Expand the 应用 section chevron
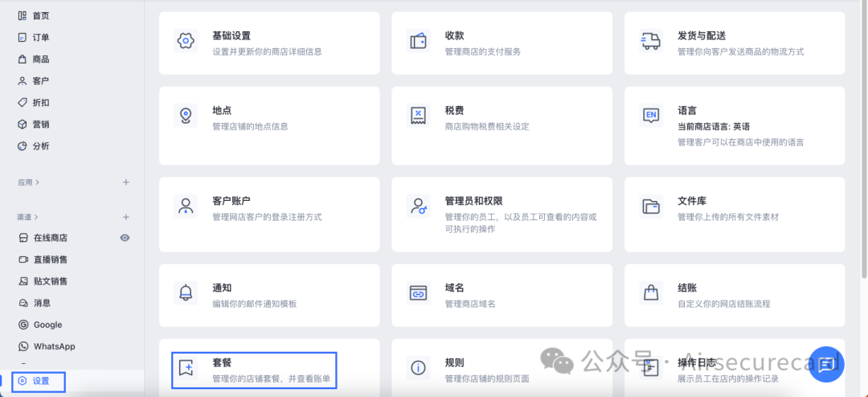 click(x=37, y=182)
